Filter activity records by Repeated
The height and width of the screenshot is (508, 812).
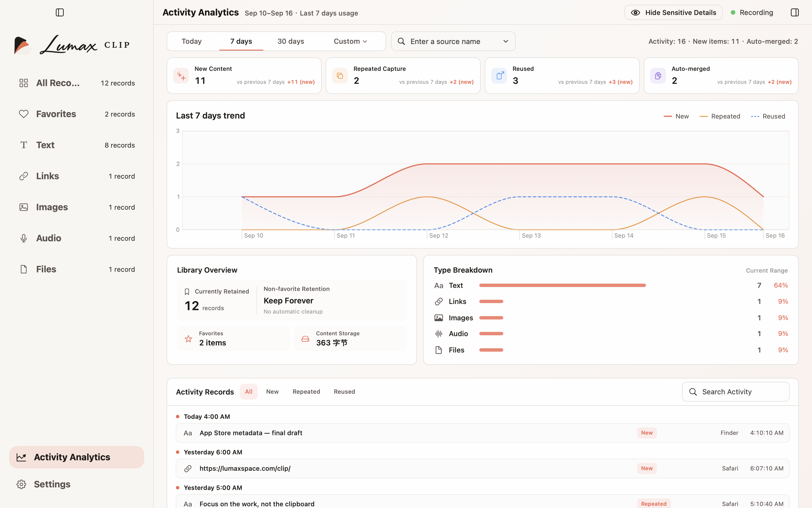click(x=306, y=392)
